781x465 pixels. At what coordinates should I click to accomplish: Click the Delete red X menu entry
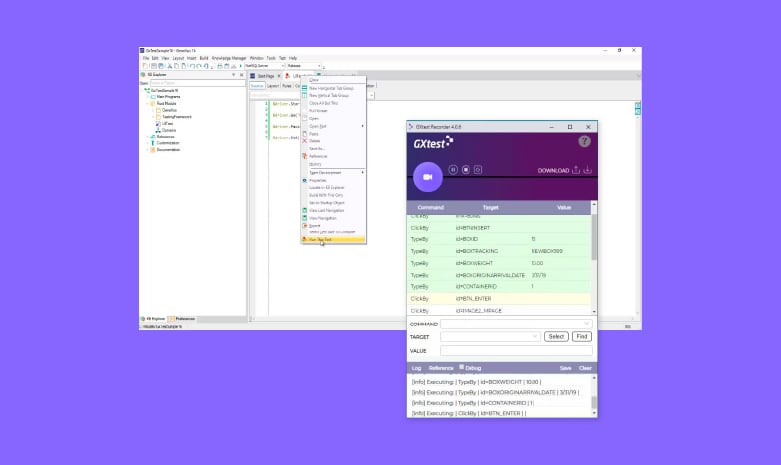(314, 140)
